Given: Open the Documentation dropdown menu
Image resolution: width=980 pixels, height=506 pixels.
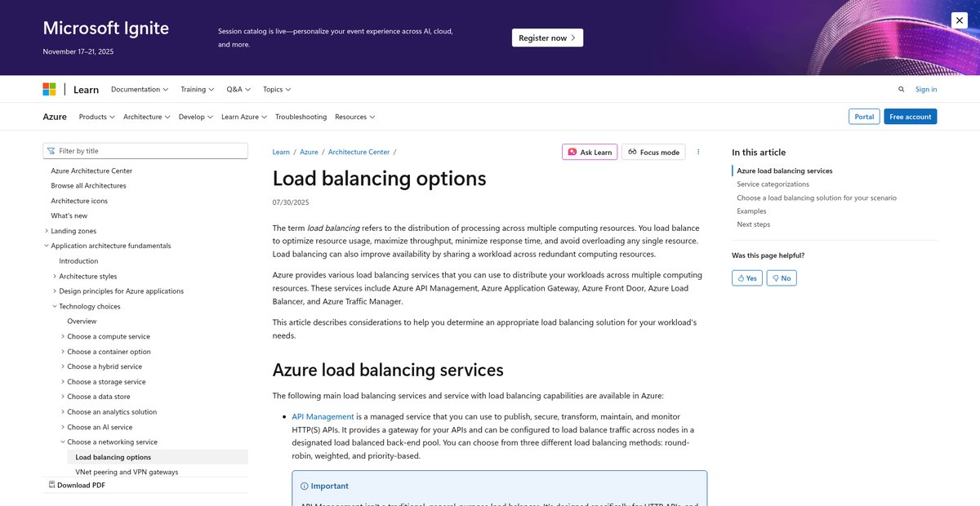Looking at the screenshot, I should point(140,89).
